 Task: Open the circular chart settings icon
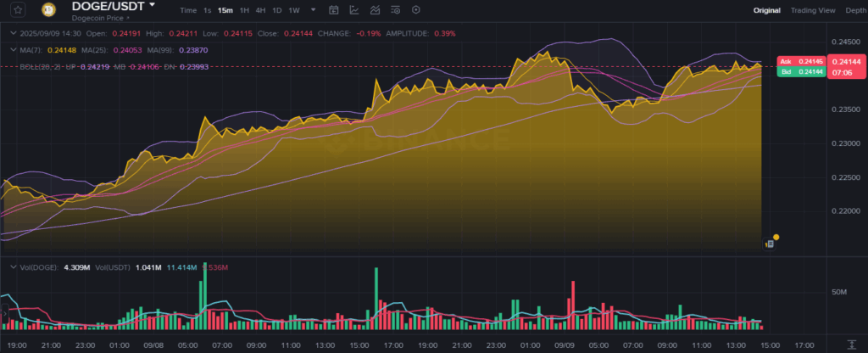[x=415, y=10]
